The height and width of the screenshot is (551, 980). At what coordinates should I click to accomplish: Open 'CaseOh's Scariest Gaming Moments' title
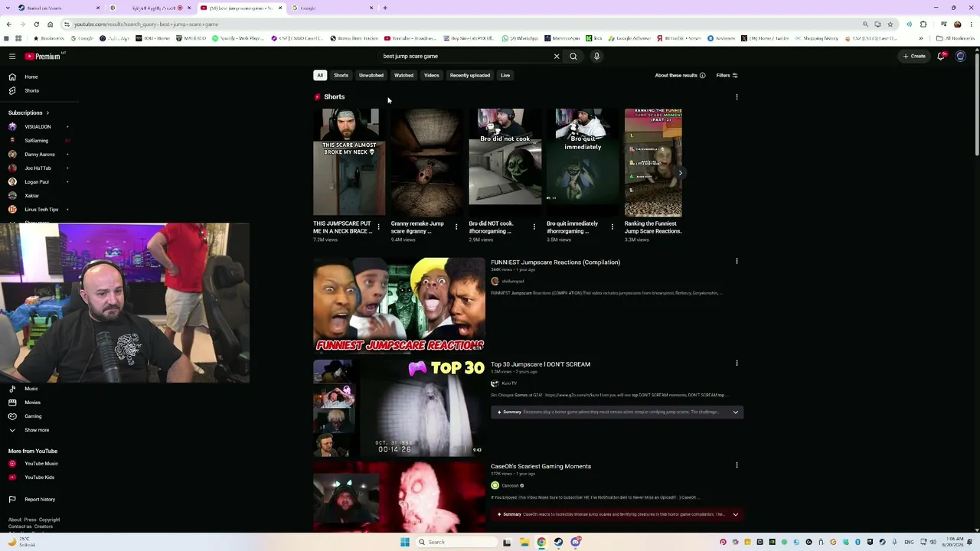coord(541,466)
